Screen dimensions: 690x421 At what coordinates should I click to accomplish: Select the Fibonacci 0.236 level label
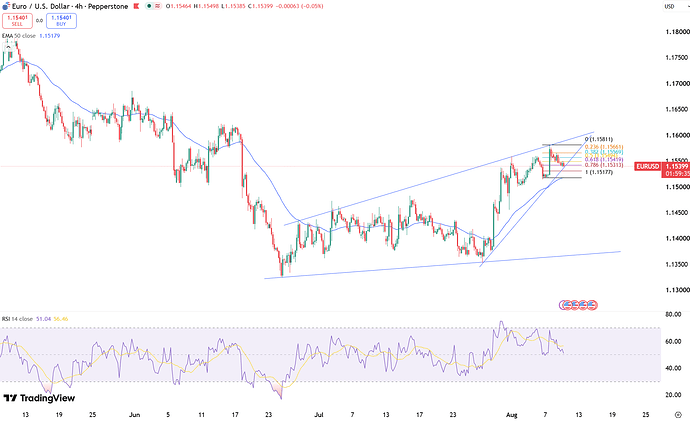pos(604,147)
